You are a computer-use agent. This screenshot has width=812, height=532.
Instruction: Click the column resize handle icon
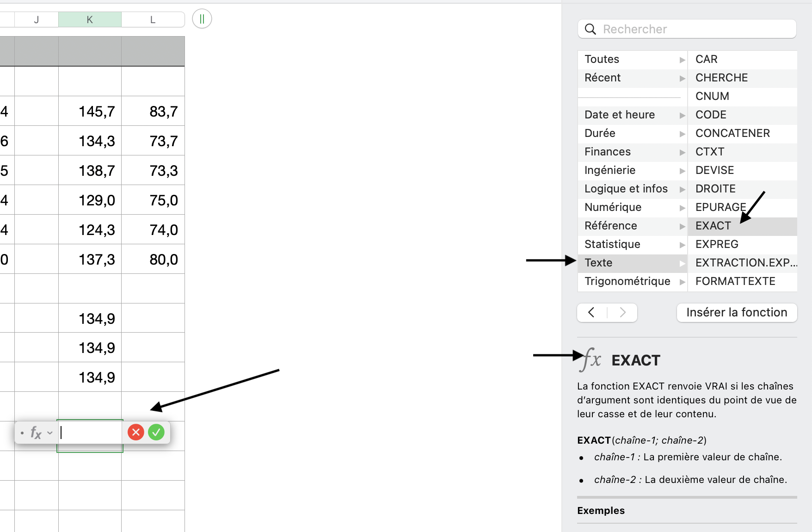coord(202,19)
